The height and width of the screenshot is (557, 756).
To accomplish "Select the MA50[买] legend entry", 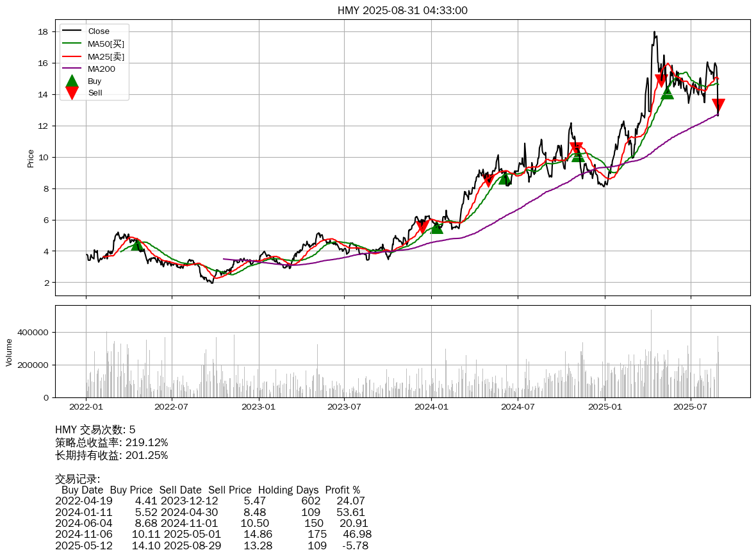I will point(106,44).
